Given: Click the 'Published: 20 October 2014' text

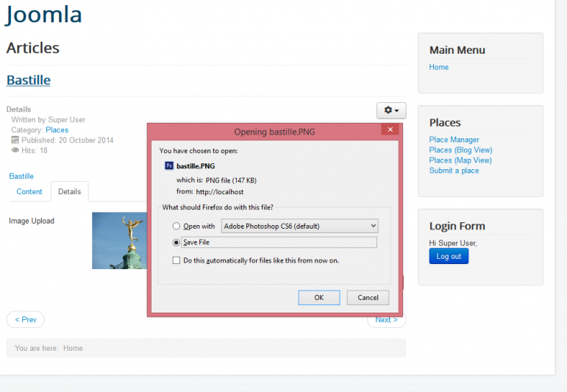Looking at the screenshot, I should click(67, 140).
